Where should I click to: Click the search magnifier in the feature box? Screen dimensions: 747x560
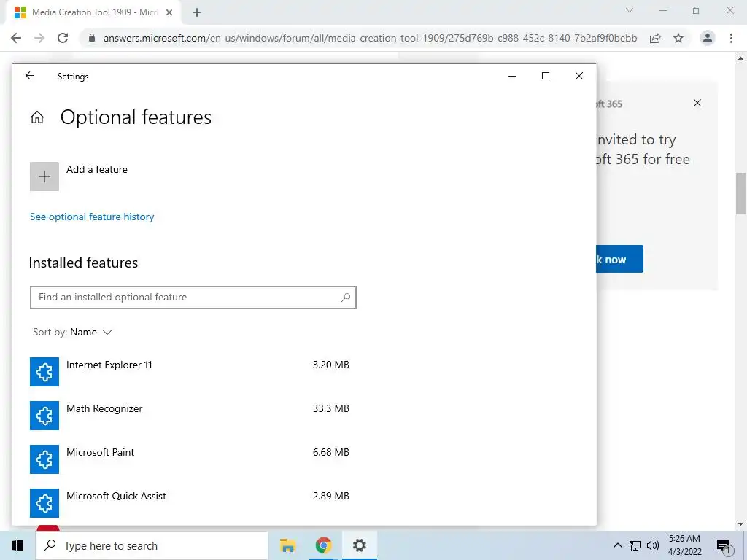click(x=346, y=297)
